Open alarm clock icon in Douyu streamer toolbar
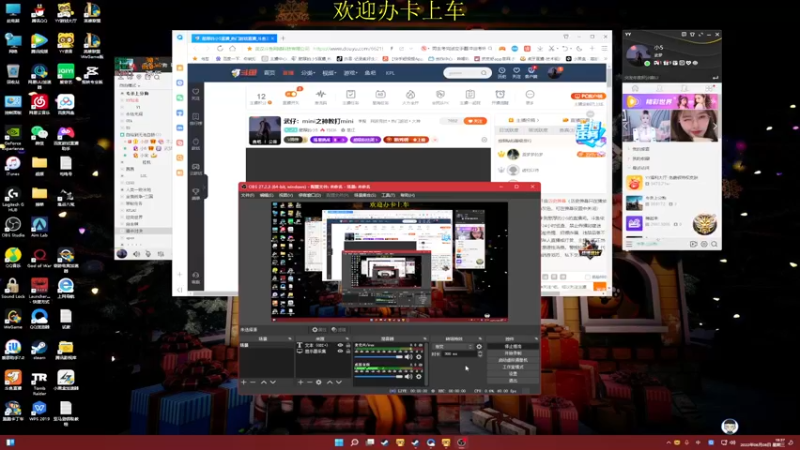Screen dimensions: 800x450 [500, 96]
